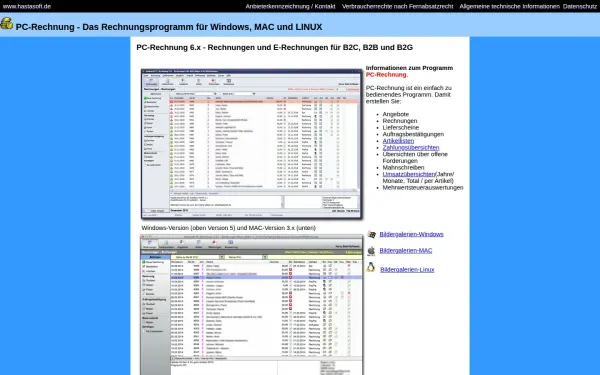The height and width of the screenshot is (375, 600).
Task: Click the 'Auftragsbestätigungen' list item
Action: point(413,134)
